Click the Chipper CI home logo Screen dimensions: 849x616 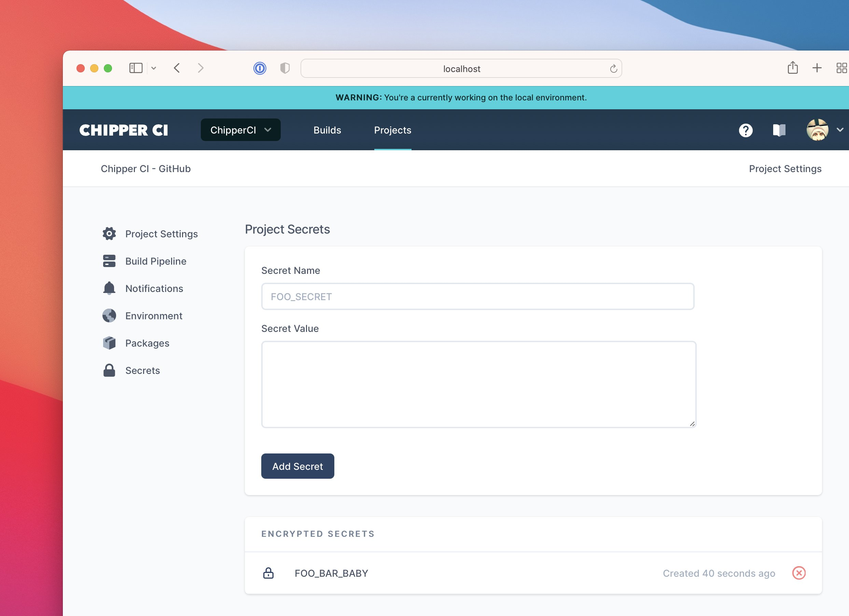[123, 130]
